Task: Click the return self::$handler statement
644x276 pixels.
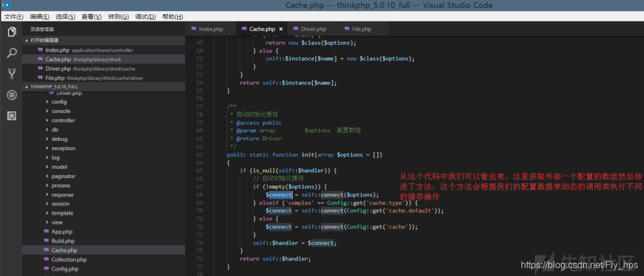Action: tap(276, 259)
